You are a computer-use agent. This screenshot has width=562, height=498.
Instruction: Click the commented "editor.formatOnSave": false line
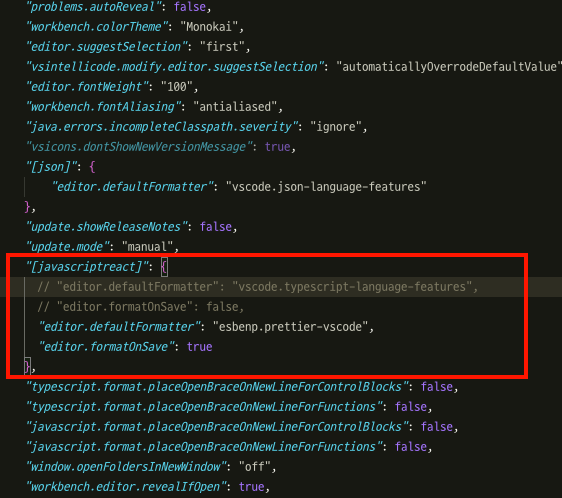pyautogui.click(x=140, y=307)
